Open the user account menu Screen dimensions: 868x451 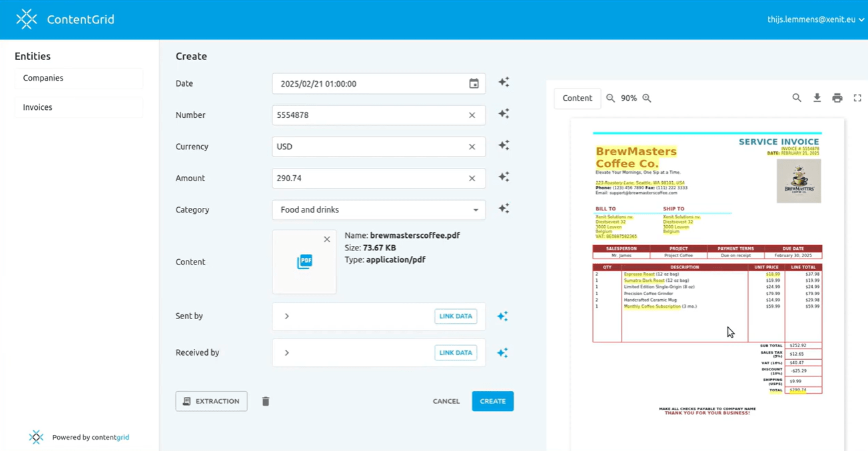tap(815, 20)
